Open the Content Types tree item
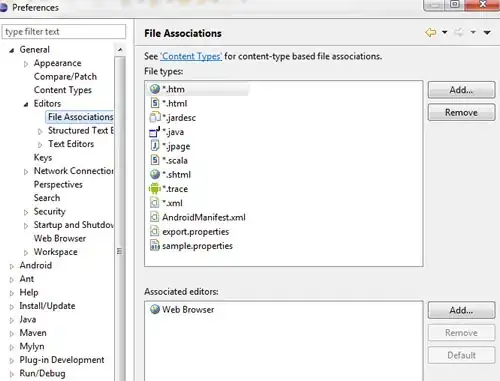Image resolution: width=500 pixels, height=381 pixels. click(63, 90)
